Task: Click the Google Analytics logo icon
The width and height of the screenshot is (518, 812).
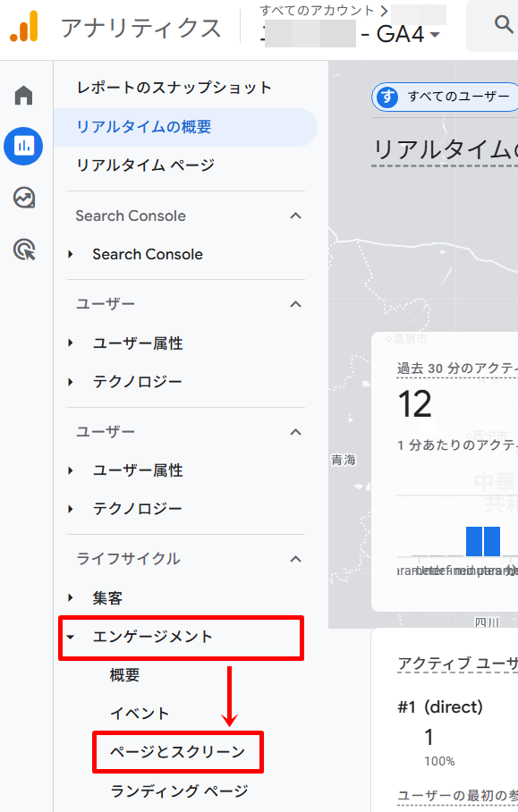Action: point(24,28)
